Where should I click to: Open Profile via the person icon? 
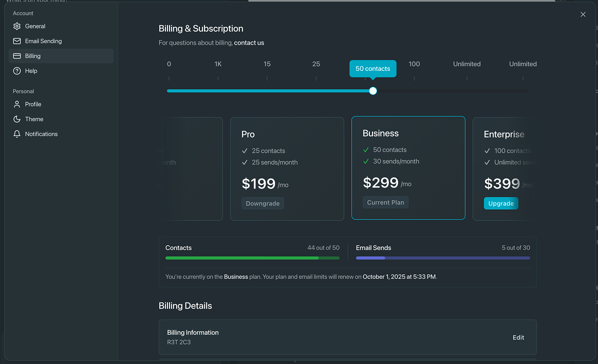16,104
